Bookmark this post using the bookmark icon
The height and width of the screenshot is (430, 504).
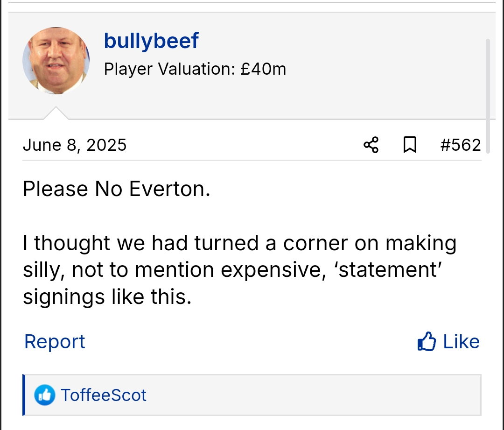[x=409, y=145]
